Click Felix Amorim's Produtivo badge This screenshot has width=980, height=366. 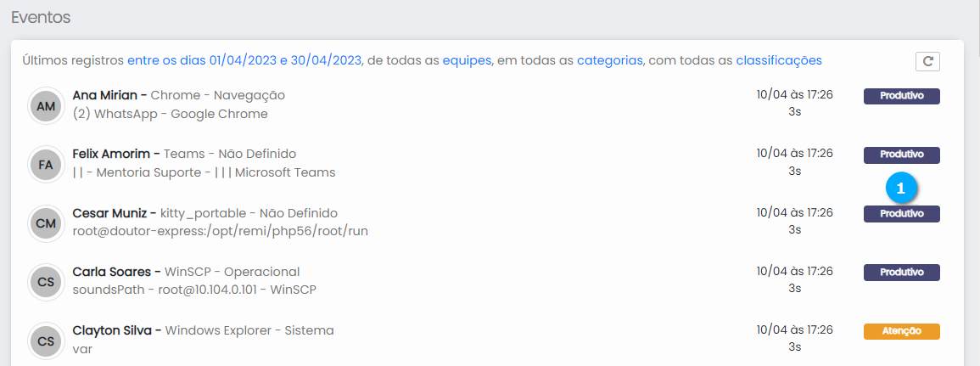pos(901,155)
